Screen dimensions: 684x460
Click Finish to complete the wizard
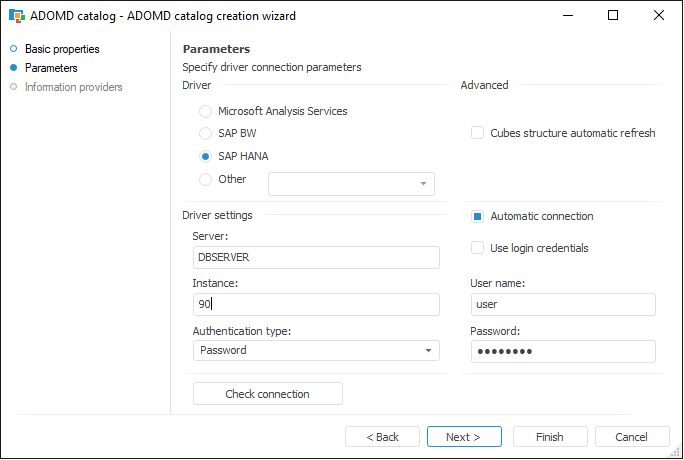550,437
